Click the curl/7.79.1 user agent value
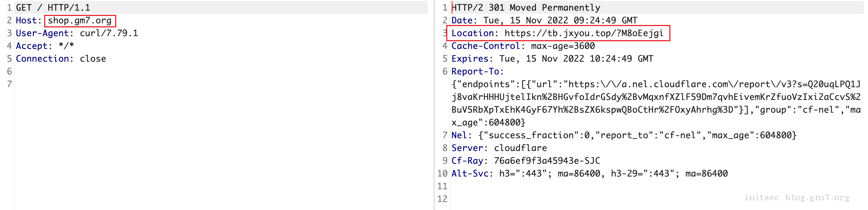The image size is (868, 210). [109, 33]
